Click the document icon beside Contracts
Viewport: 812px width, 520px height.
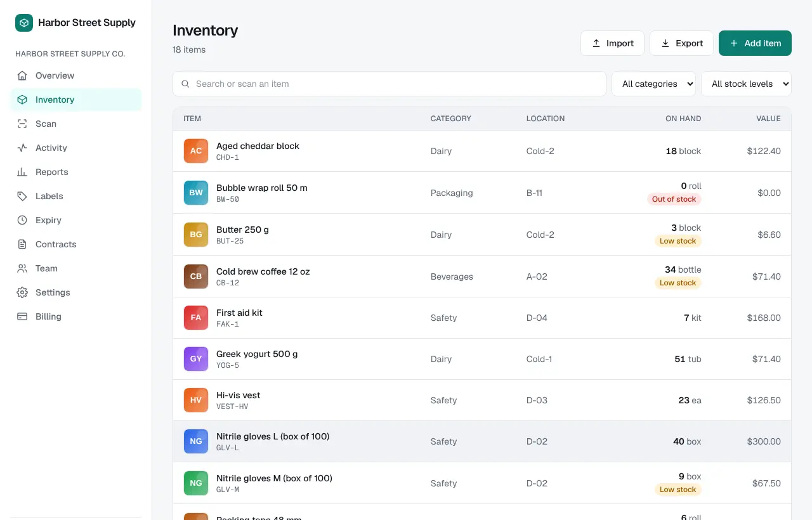22,244
